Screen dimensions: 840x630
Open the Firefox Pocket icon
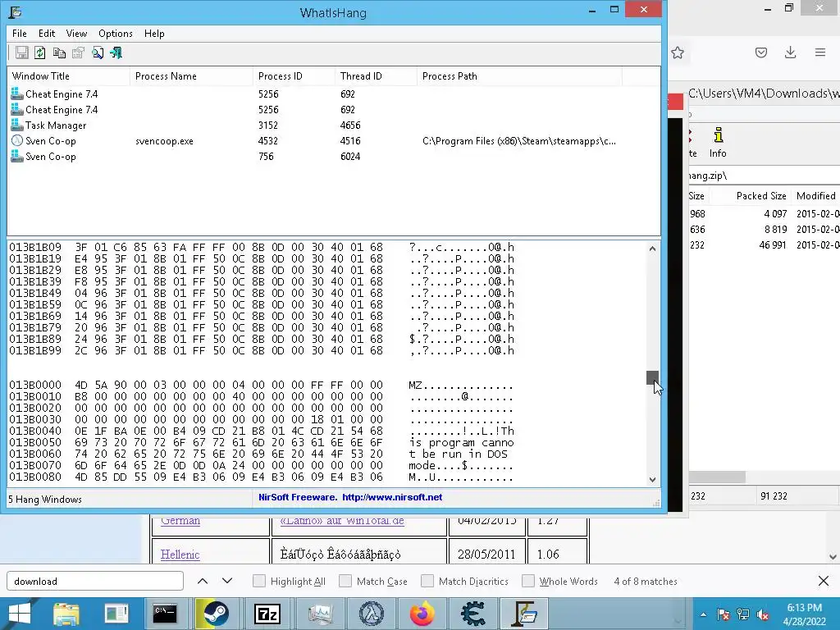(761, 52)
